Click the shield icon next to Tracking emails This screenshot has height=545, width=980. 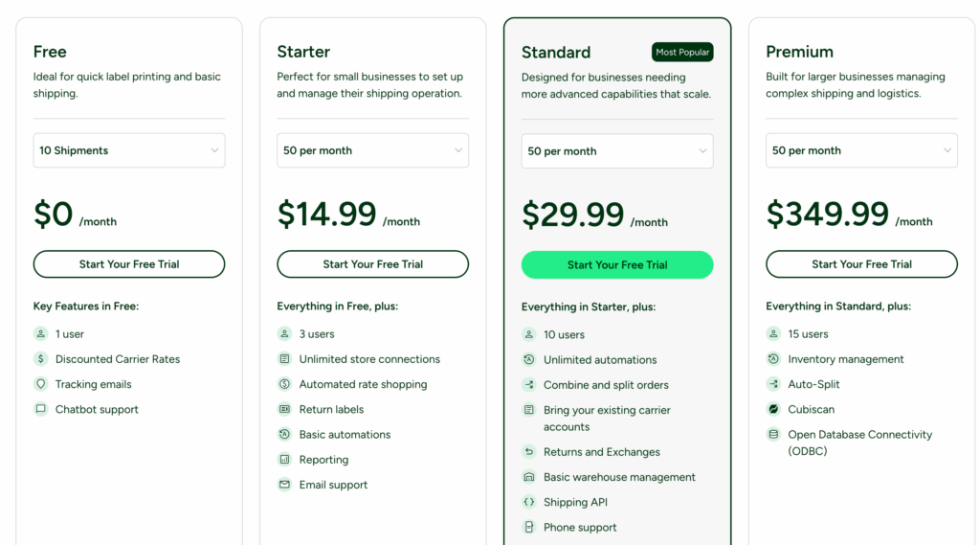click(x=40, y=384)
